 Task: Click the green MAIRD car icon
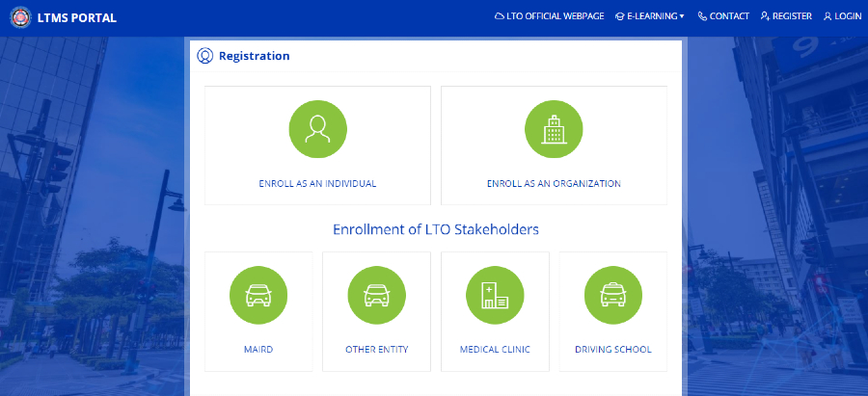258,295
